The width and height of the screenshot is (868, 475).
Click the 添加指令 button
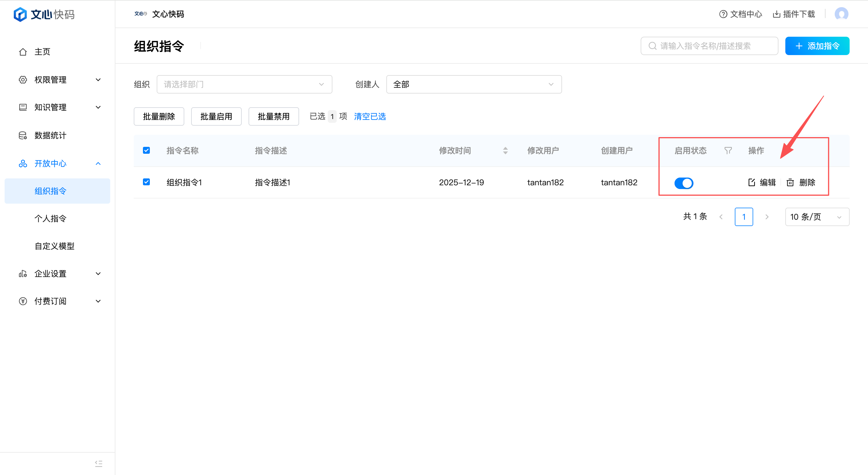pyautogui.click(x=817, y=46)
